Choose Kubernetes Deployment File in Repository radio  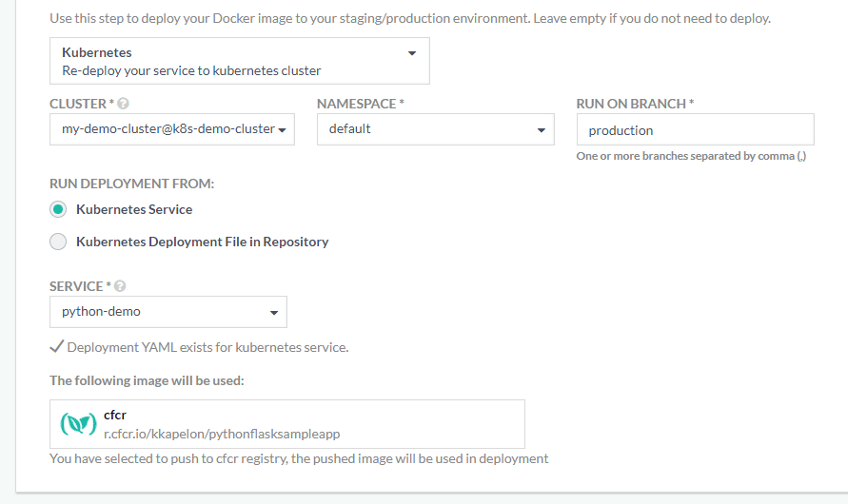click(x=58, y=242)
